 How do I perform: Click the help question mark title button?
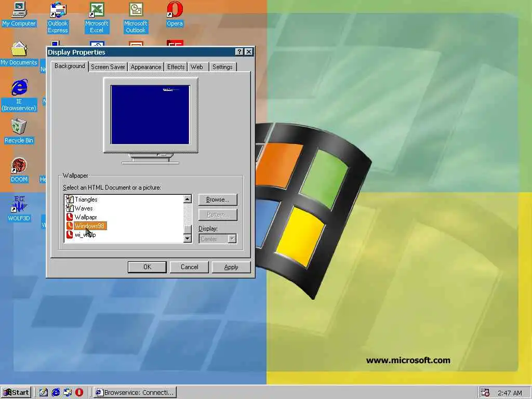coord(239,51)
